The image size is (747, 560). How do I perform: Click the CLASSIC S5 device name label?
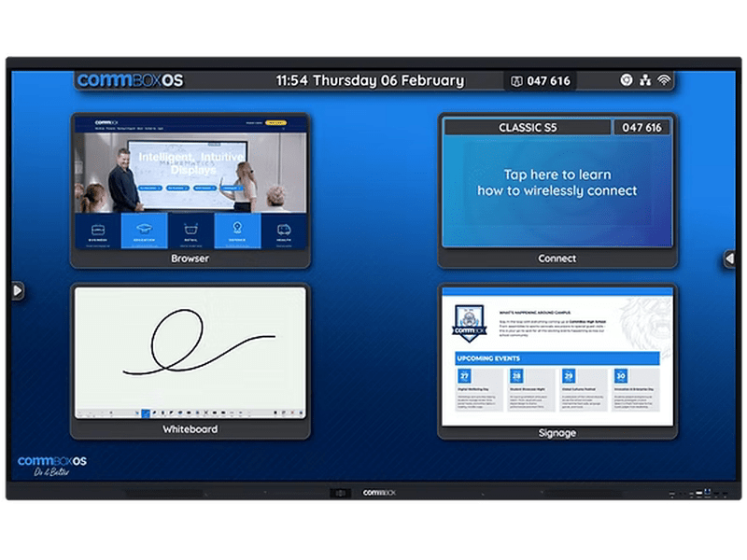[x=526, y=127]
